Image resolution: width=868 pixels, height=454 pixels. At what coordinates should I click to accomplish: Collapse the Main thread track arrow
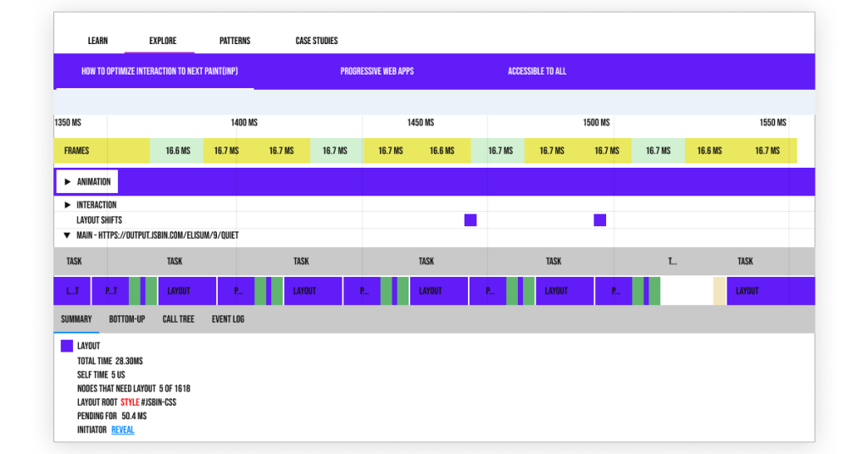tap(68, 235)
